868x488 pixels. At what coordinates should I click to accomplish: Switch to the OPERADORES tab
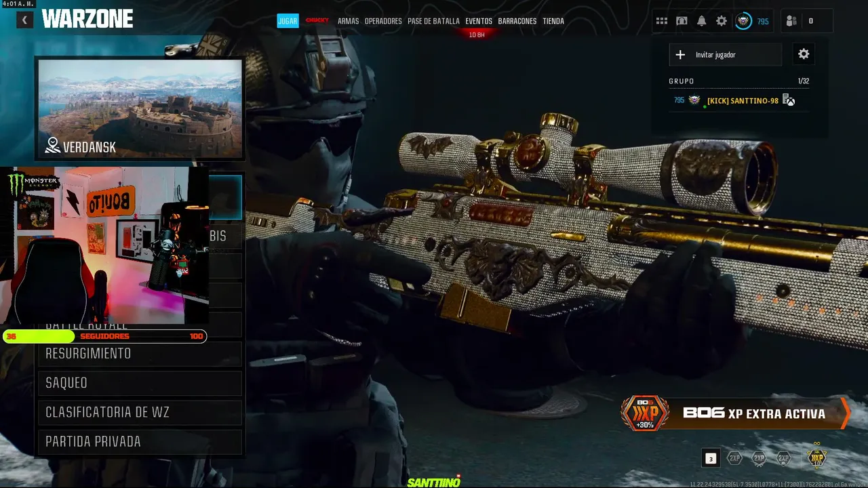(x=383, y=21)
